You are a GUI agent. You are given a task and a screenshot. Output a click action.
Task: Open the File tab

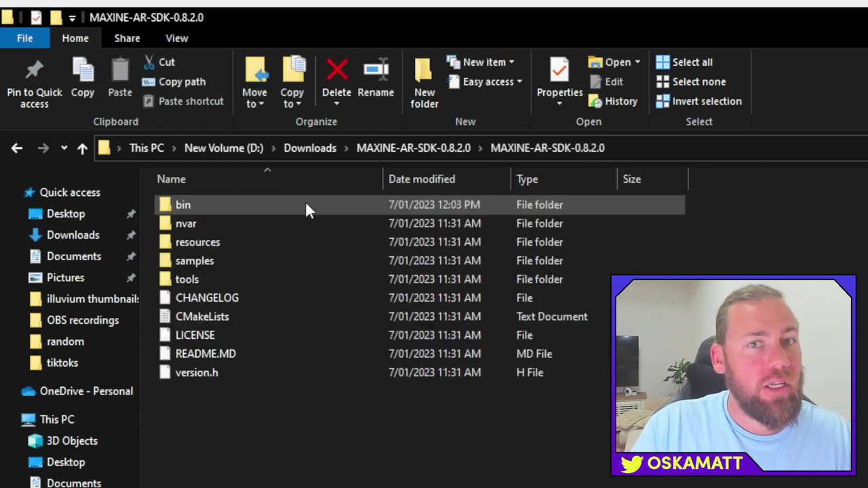pos(24,38)
